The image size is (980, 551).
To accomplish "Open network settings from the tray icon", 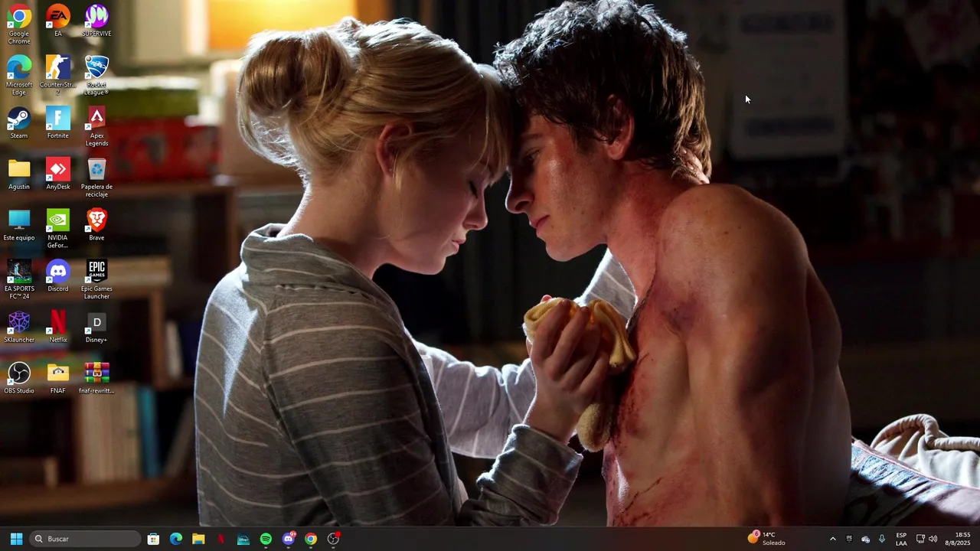I will (x=920, y=539).
